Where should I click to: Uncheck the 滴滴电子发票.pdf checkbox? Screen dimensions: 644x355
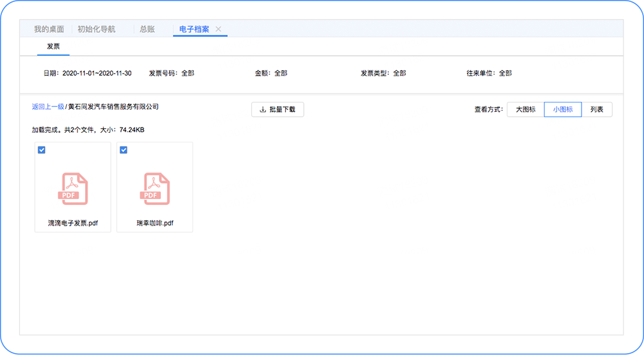41,150
